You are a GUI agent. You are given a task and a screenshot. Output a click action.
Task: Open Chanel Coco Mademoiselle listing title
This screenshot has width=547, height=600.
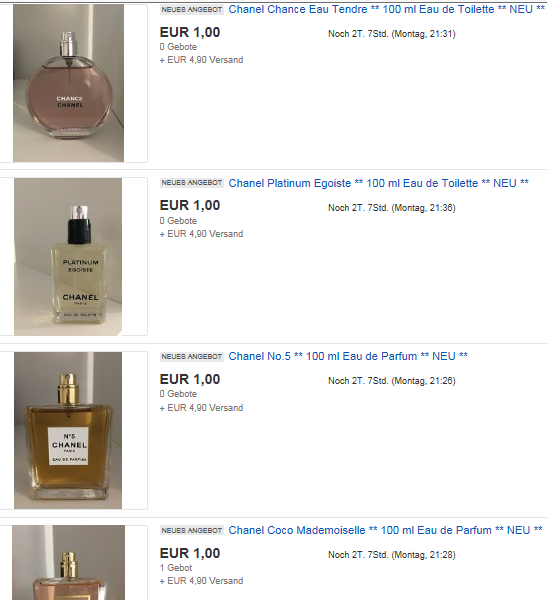[385, 530]
